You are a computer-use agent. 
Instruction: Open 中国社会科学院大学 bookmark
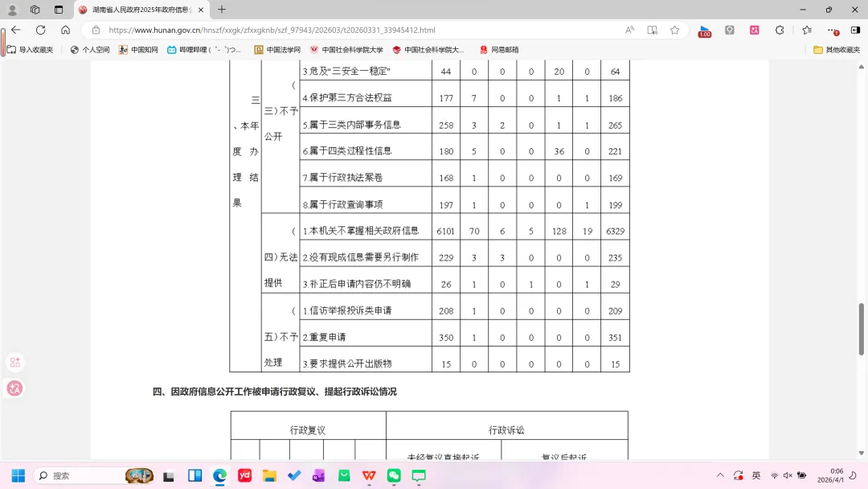coord(346,49)
